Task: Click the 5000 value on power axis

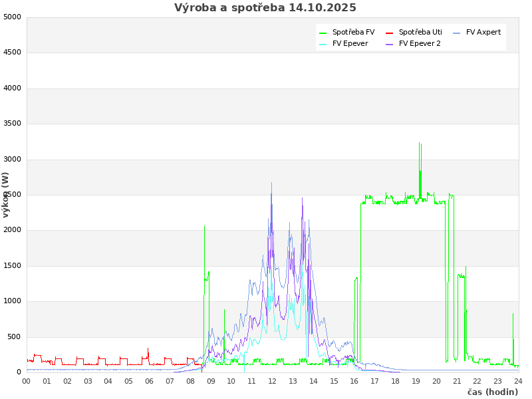Action: click(x=12, y=17)
